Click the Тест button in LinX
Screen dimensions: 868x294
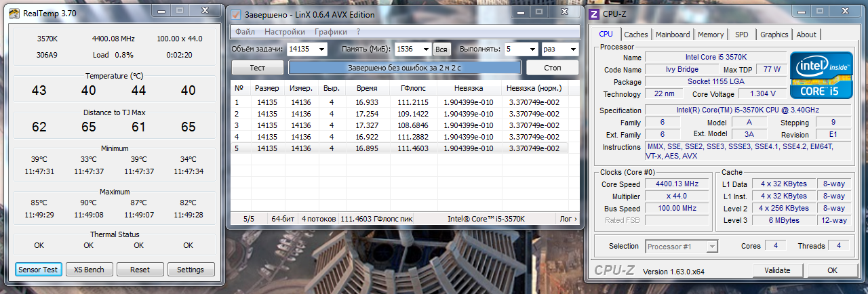[x=257, y=68]
